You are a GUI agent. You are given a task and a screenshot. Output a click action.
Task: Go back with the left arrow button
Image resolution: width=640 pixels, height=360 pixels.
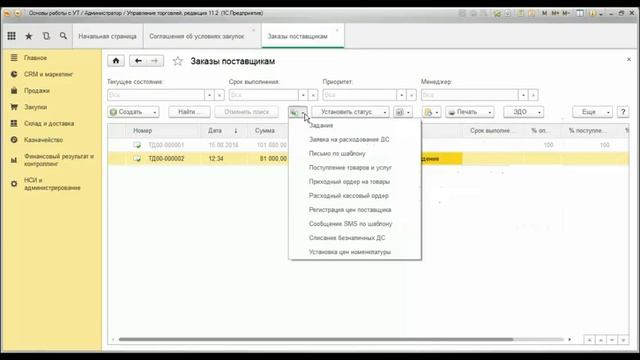[138, 61]
